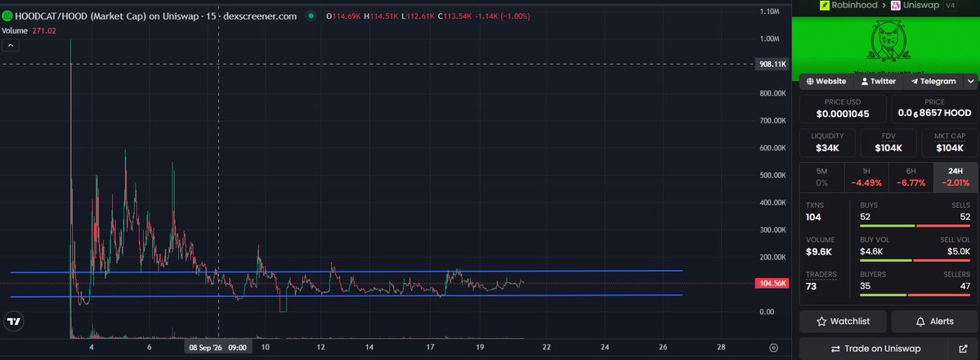
Task: Click the BUY VOL $4.6K value
Action: click(x=871, y=252)
